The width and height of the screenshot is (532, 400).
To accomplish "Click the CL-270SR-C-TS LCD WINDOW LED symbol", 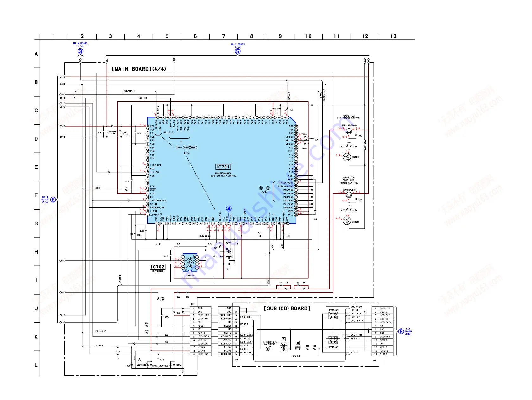I will (x=268, y=349).
